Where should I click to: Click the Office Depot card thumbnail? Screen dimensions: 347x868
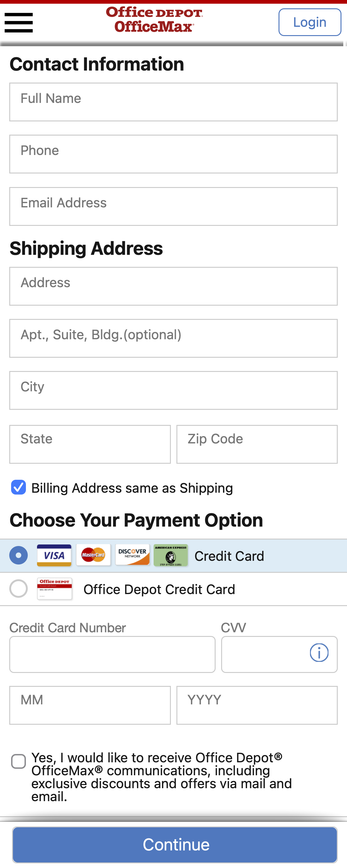pos(55,589)
